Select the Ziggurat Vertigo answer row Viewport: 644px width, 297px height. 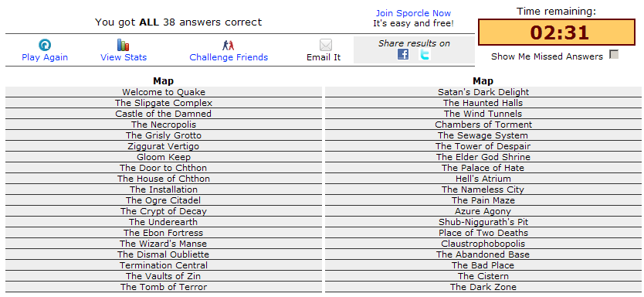[164, 146]
